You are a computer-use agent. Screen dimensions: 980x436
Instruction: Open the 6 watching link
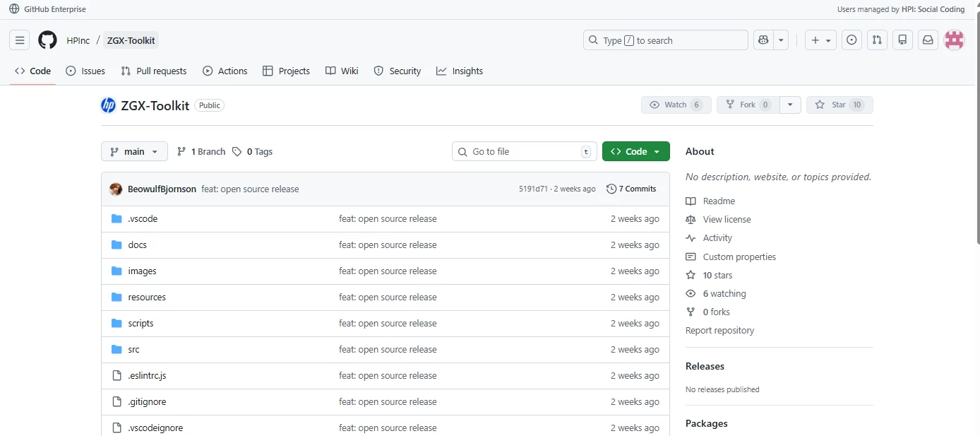(716, 294)
